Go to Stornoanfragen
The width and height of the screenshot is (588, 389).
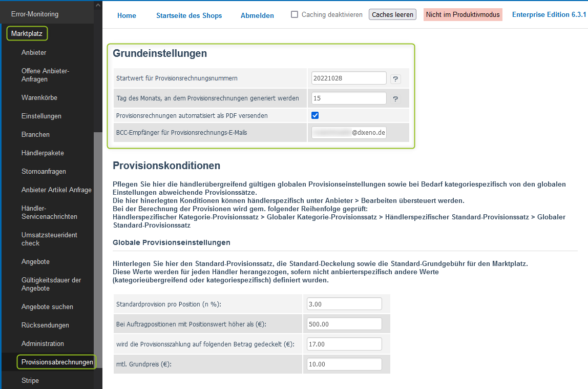point(44,171)
